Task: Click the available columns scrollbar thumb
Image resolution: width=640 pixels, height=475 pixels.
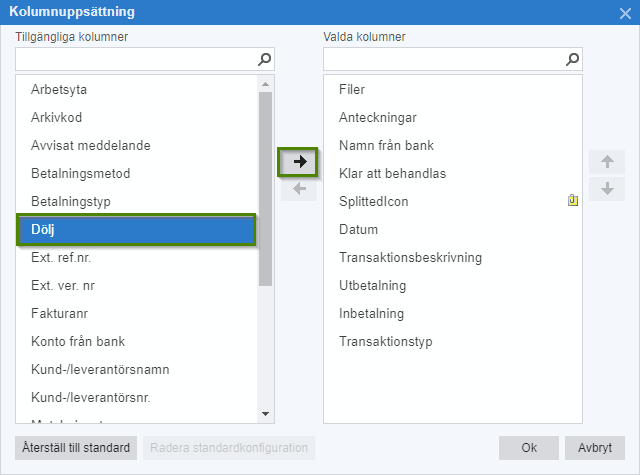Action: (x=265, y=185)
